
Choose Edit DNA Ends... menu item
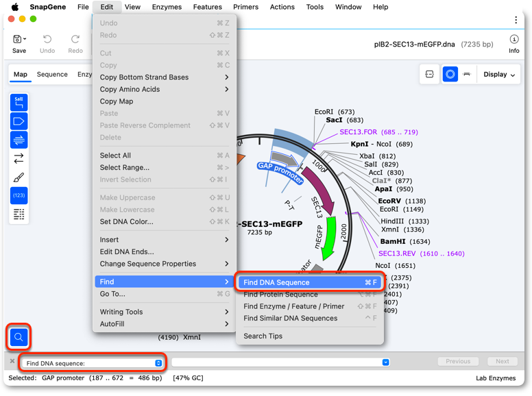165,252
